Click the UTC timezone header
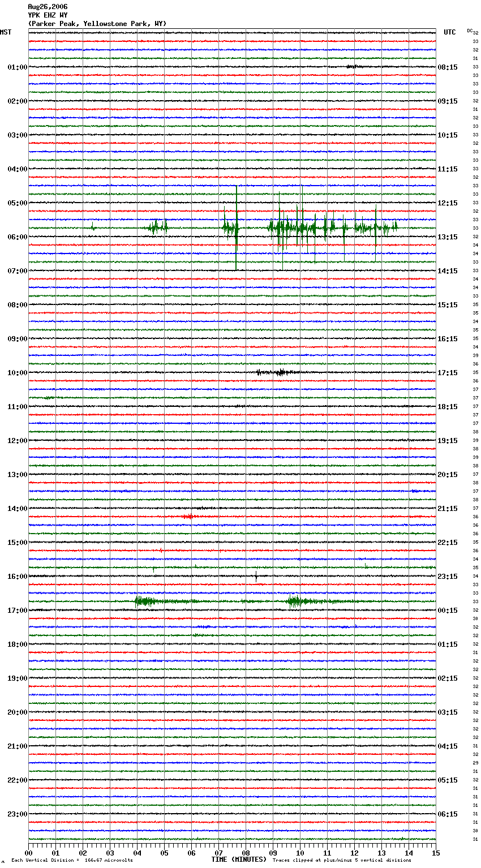 click(x=450, y=32)
